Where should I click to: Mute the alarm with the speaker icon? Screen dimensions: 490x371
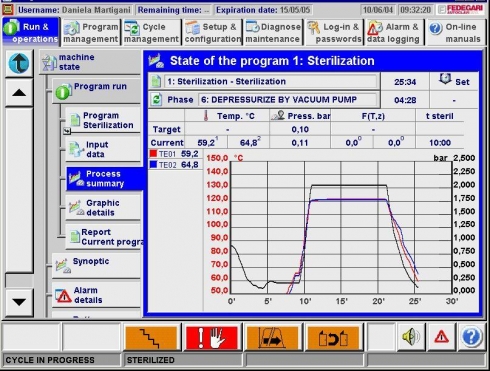point(412,337)
